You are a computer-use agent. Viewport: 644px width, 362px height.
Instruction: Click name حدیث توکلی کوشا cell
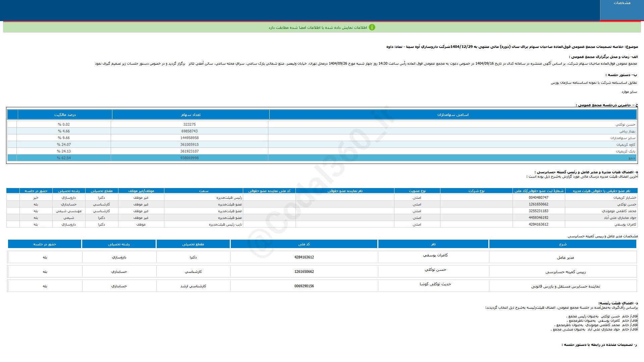tap(435, 284)
